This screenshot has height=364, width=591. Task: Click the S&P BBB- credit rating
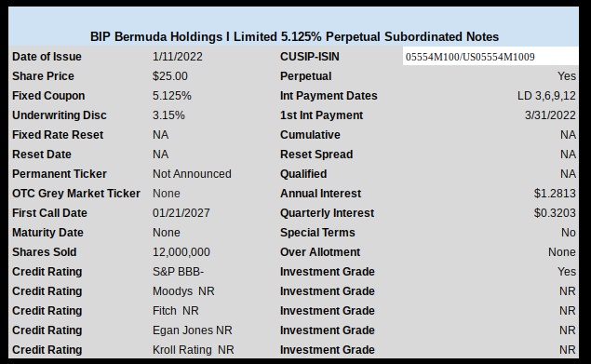[x=178, y=272]
